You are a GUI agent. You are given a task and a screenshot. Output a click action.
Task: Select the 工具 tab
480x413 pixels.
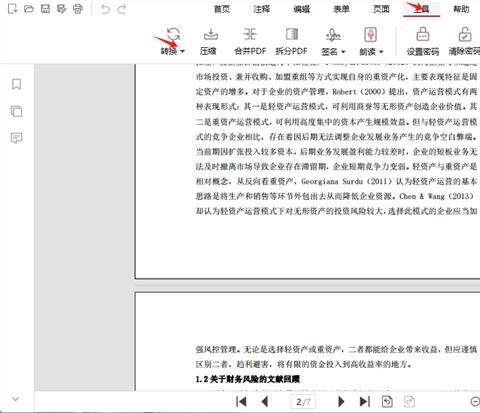point(421,9)
